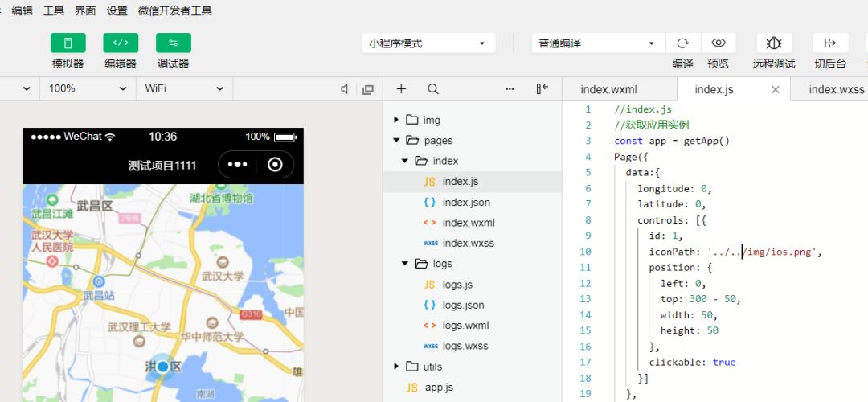Click the mini program circular close button
The width and height of the screenshot is (868, 402).
275,165
